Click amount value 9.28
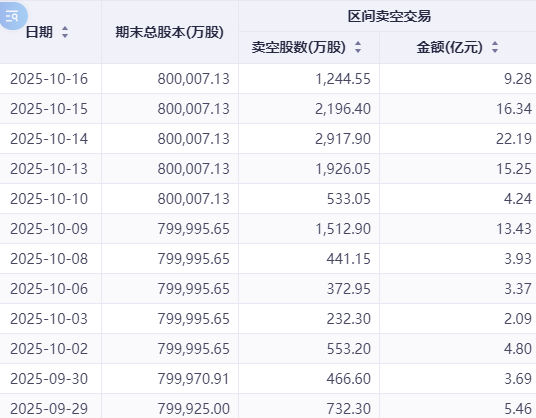536x418 pixels. pyautogui.click(x=518, y=79)
